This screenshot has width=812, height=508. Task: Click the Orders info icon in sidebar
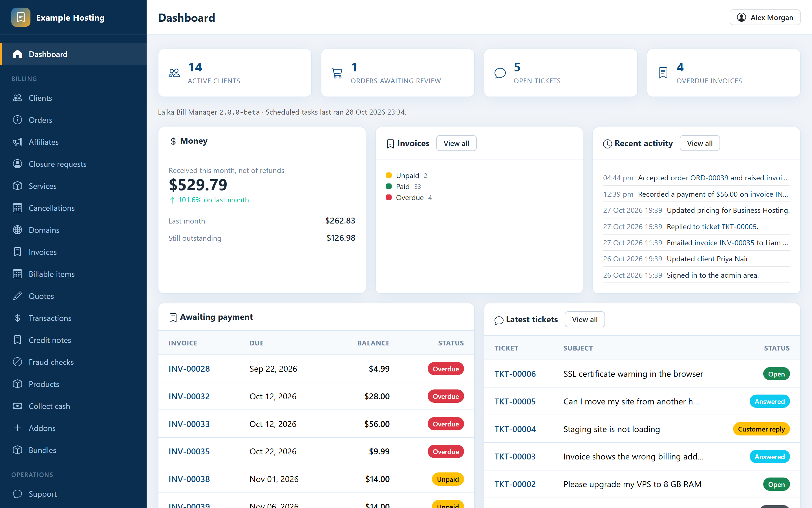pyautogui.click(x=17, y=120)
